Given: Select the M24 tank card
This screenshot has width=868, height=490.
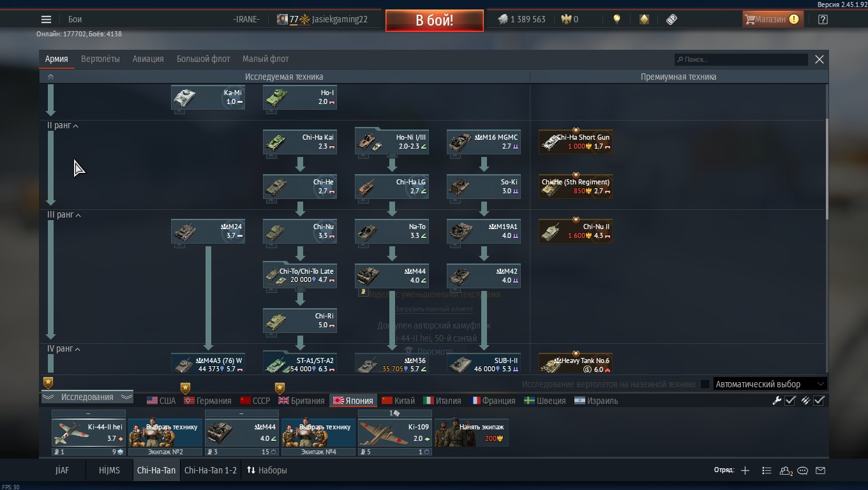Looking at the screenshot, I should coord(208,232).
